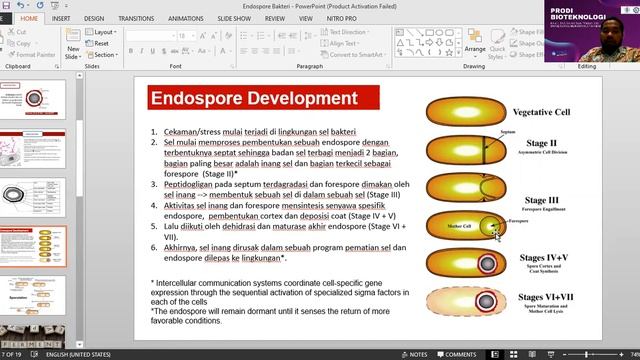Open the TRANSITIONS ribbon tab
The height and width of the screenshot is (360, 640).
coord(136,18)
